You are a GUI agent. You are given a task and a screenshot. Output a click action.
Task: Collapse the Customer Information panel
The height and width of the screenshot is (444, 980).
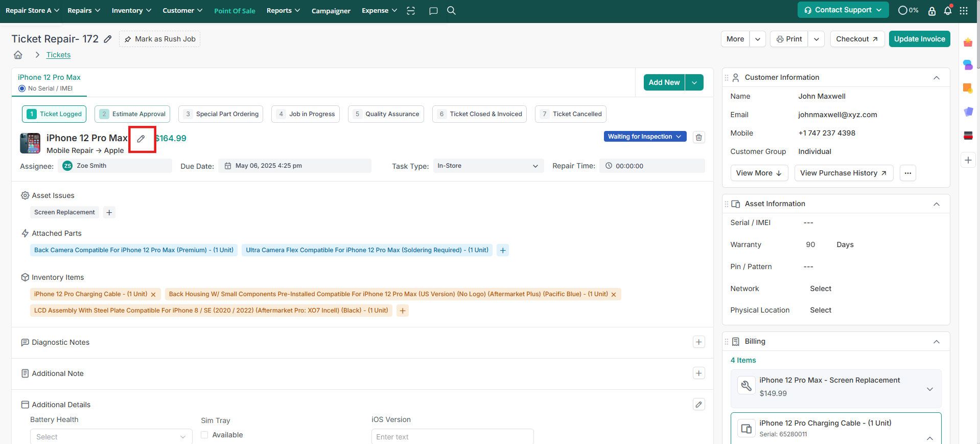(x=937, y=78)
